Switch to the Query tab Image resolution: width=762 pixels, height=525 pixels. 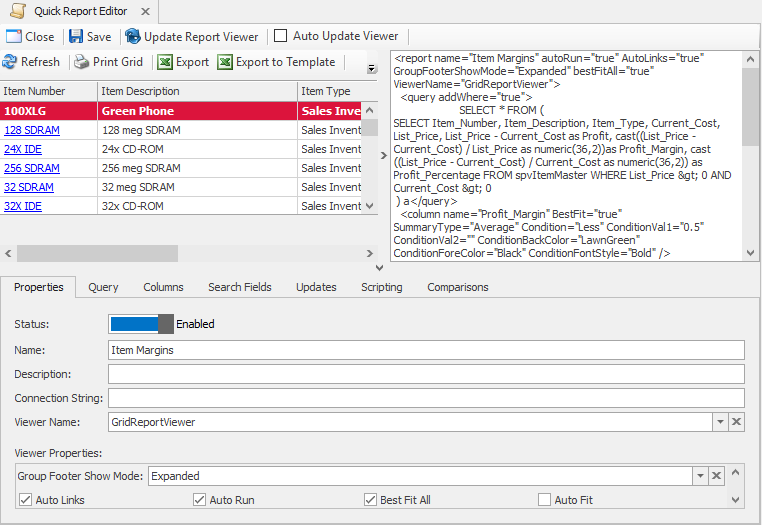pos(103,287)
